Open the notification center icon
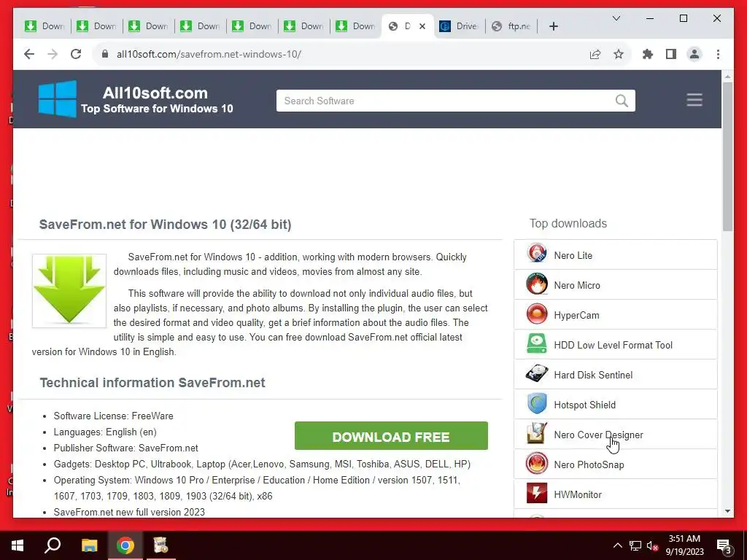This screenshot has height=560, width=747. [724, 546]
